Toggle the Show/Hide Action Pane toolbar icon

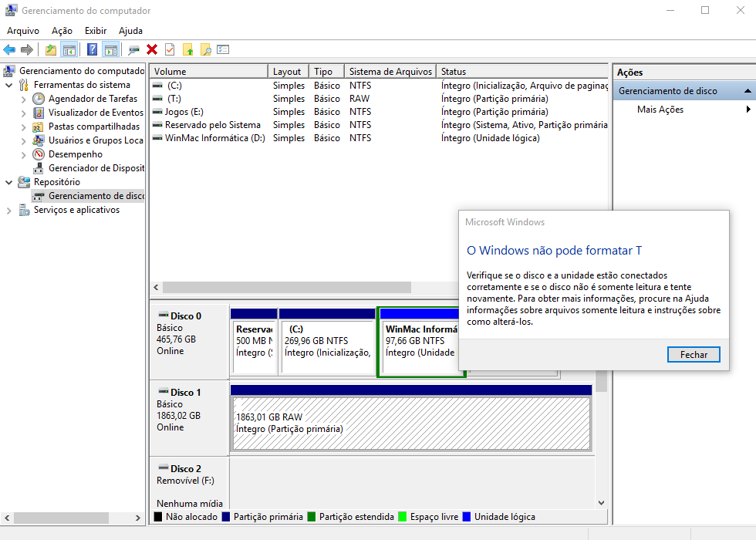[111, 49]
